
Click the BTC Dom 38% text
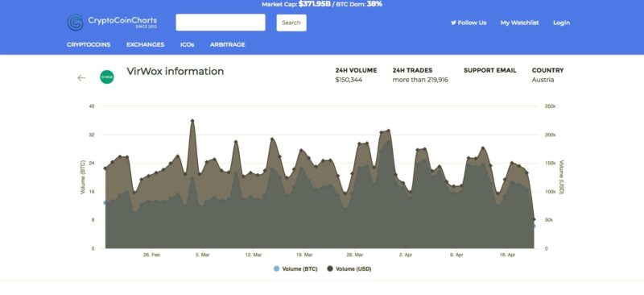[358, 4]
